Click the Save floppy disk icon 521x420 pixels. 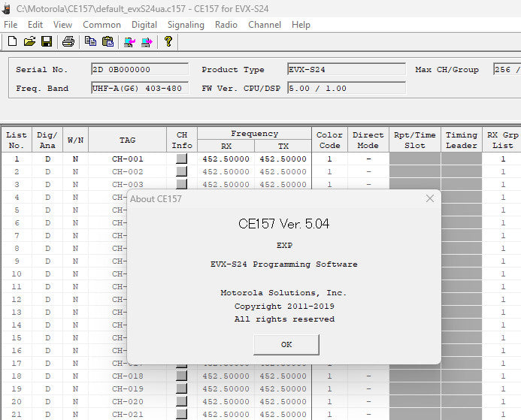47,41
